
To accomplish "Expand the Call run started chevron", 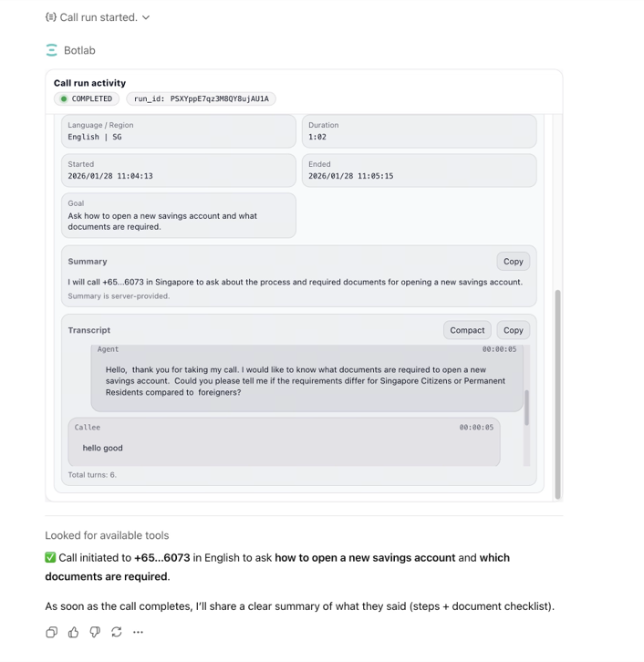I will point(146,17).
